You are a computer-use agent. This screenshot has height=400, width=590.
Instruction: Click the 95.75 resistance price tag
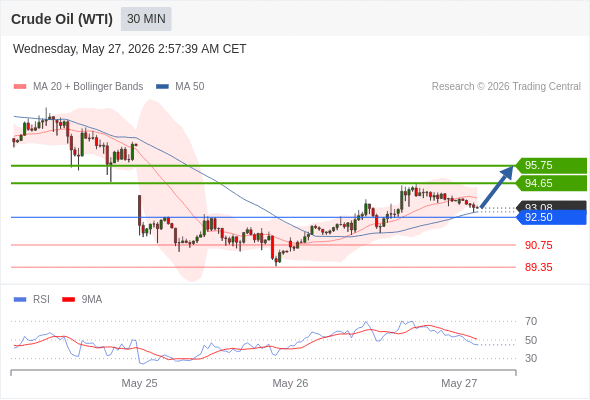pyautogui.click(x=551, y=165)
